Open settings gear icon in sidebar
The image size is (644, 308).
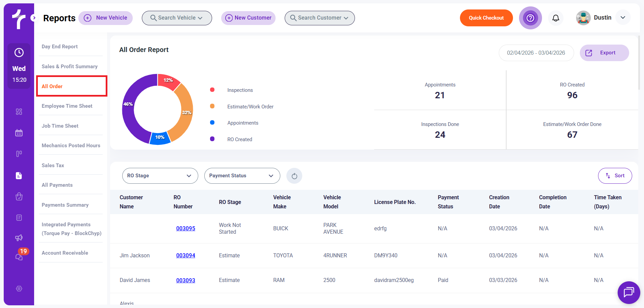19,288
